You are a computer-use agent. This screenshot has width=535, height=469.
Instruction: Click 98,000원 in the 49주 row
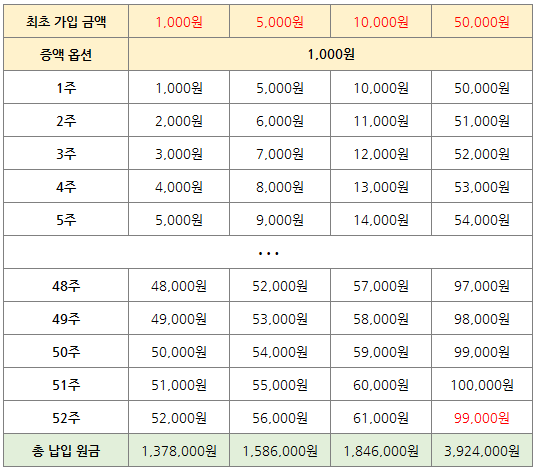click(x=482, y=318)
